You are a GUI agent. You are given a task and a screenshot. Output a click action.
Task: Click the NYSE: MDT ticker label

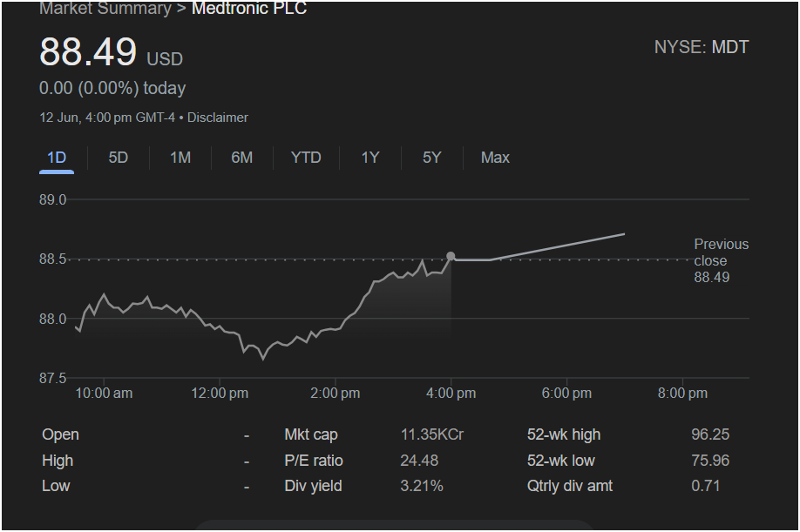click(701, 47)
